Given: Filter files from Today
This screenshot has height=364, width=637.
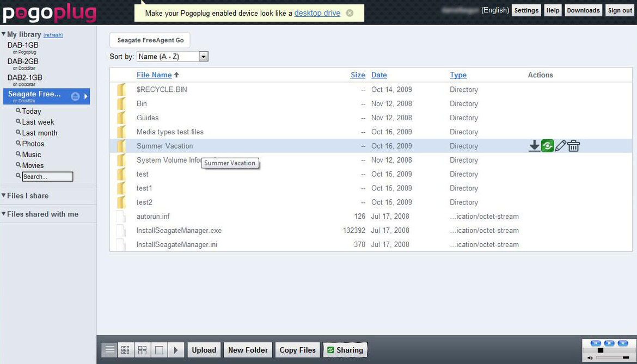Looking at the screenshot, I should (31, 111).
